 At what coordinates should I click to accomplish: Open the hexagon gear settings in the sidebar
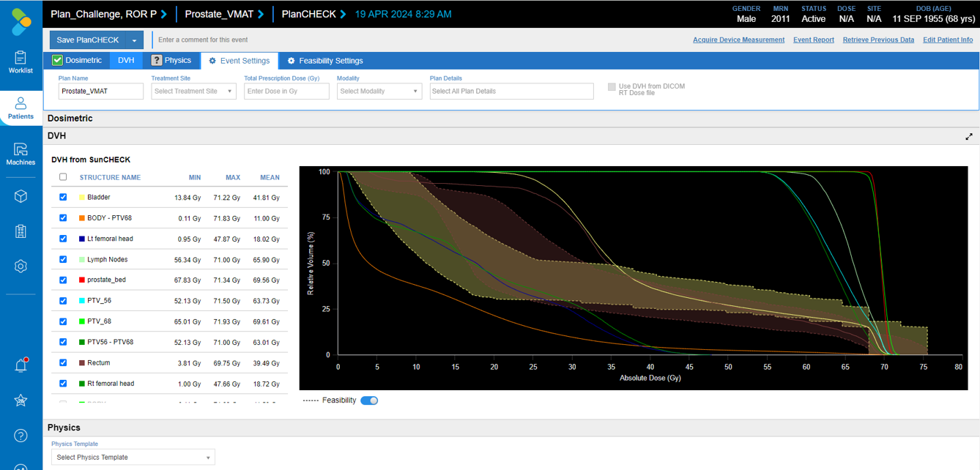pyautogui.click(x=21, y=266)
